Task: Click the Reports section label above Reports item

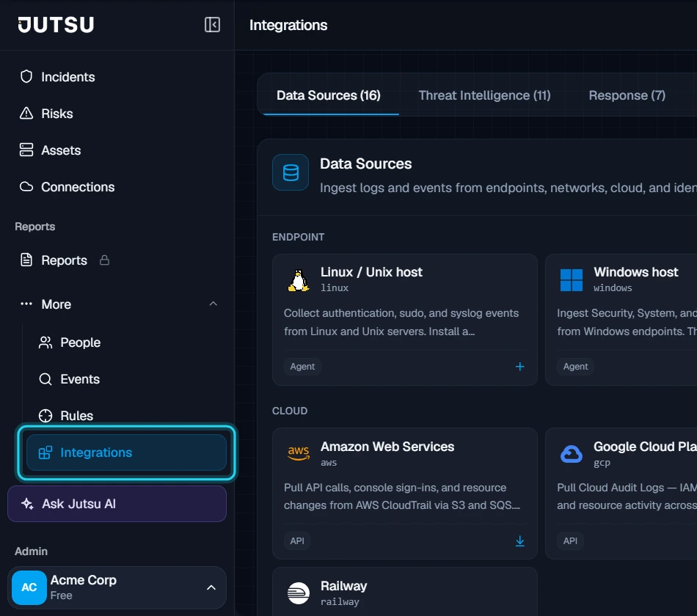Action: [34, 226]
